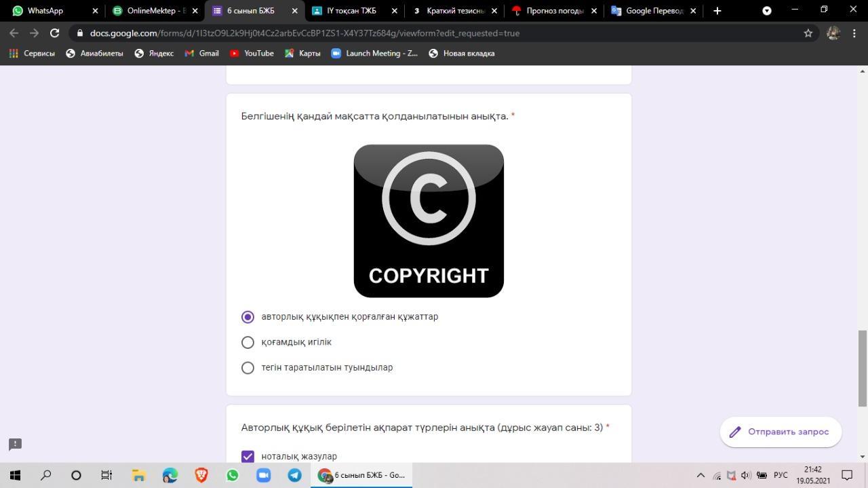Open the tab search dropdown arrow
This screenshot has height=488, width=868.
[767, 11]
